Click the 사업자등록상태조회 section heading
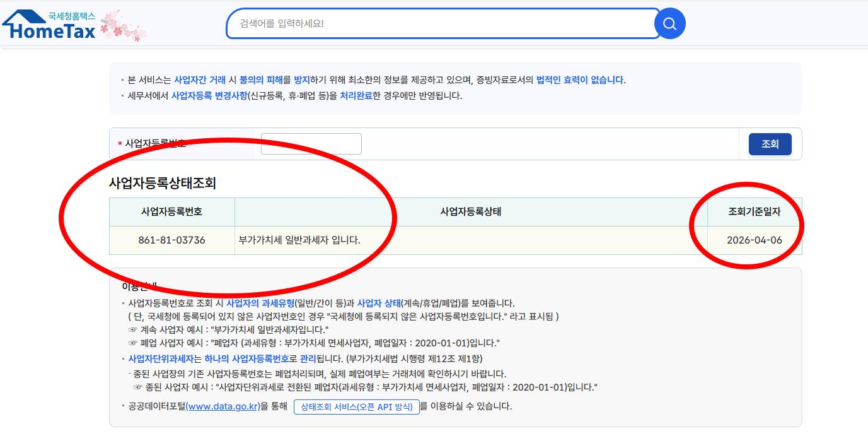The image size is (868, 448). (163, 183)
